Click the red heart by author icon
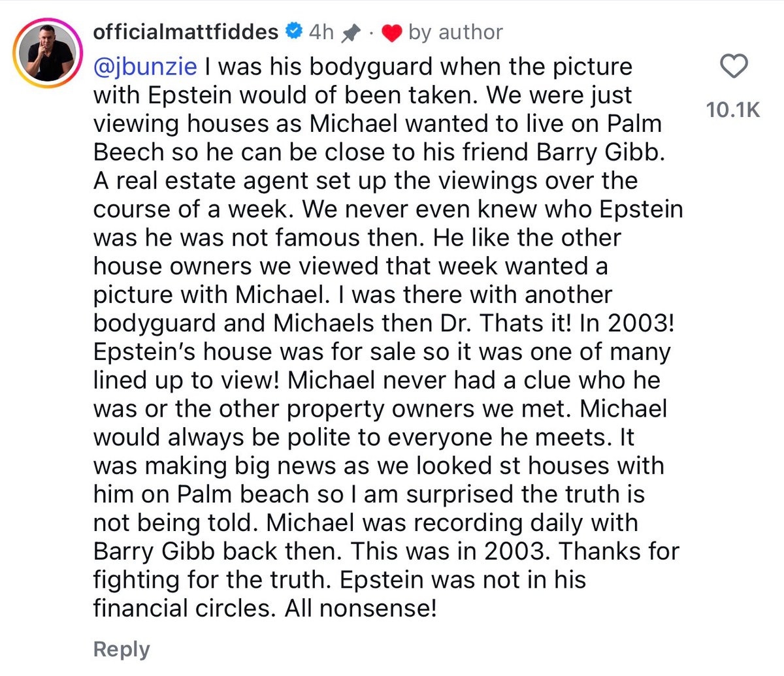The height and width of the screenshot is (676, 784). tap(391, 33)
